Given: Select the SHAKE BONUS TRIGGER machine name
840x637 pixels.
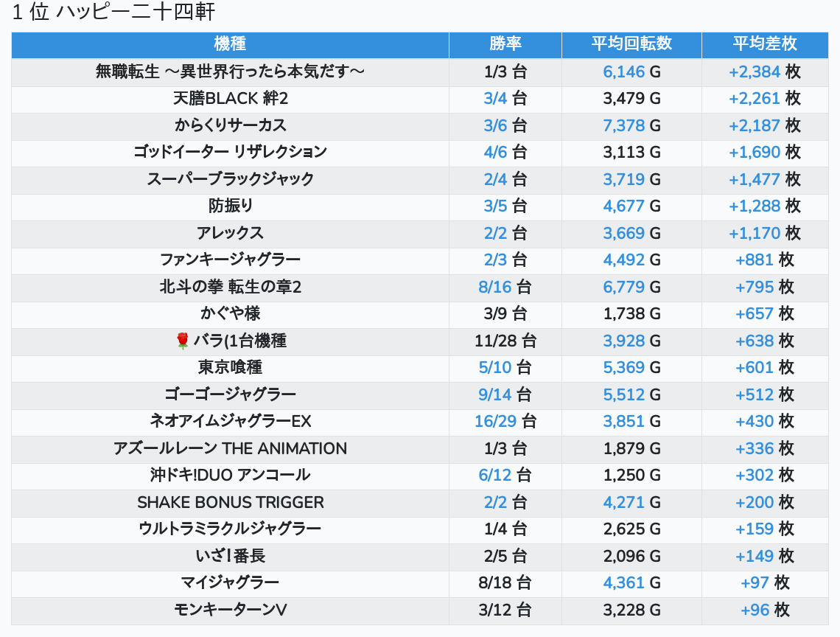Looking at the screenshot, I should click(x=230, y=502).
